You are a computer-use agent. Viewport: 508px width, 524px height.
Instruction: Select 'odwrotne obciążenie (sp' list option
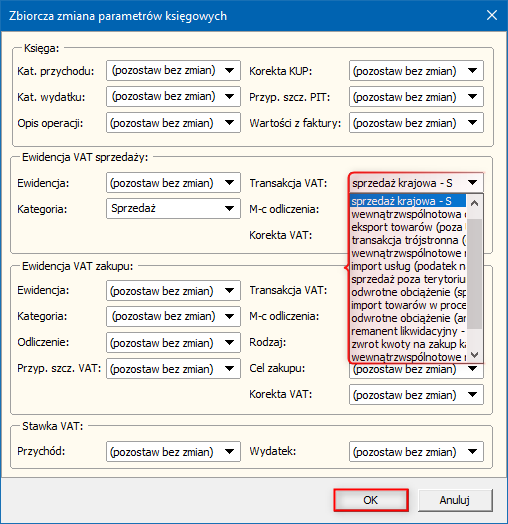coord(408,292)
